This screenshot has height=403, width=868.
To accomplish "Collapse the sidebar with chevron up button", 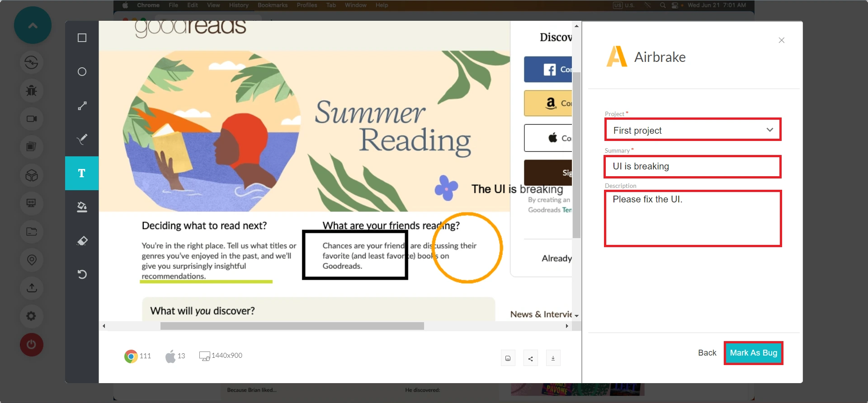I will (33, 25).
